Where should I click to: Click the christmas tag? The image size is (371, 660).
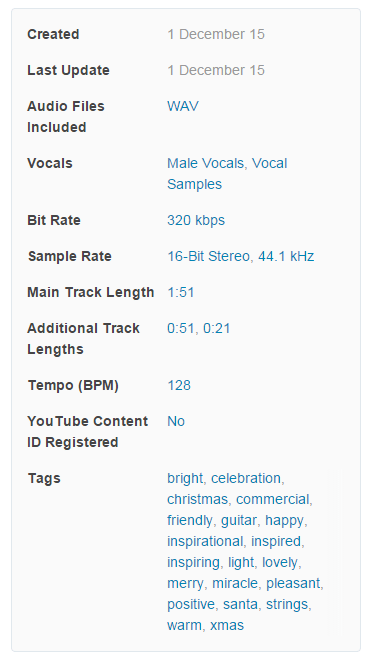[x=198, y=500]
